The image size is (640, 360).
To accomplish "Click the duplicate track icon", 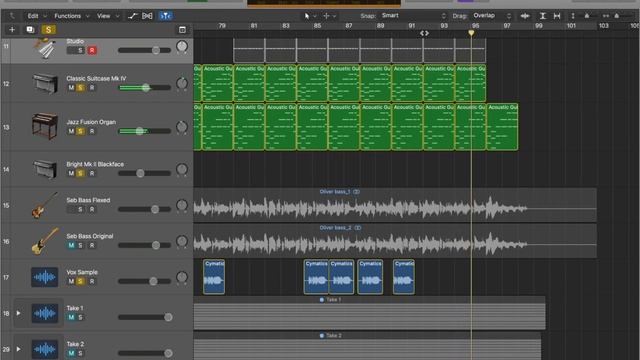I will tap(30, 29).
